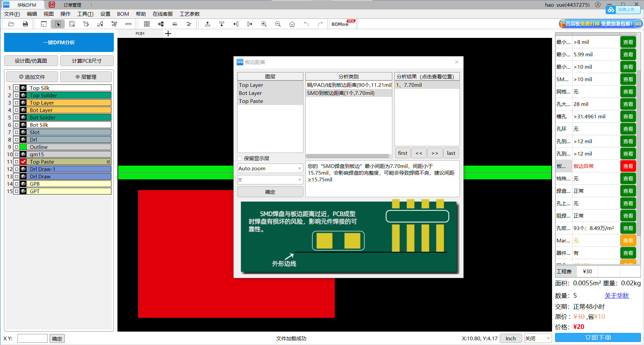Switch to the PCB1 tab

[140, 34]
